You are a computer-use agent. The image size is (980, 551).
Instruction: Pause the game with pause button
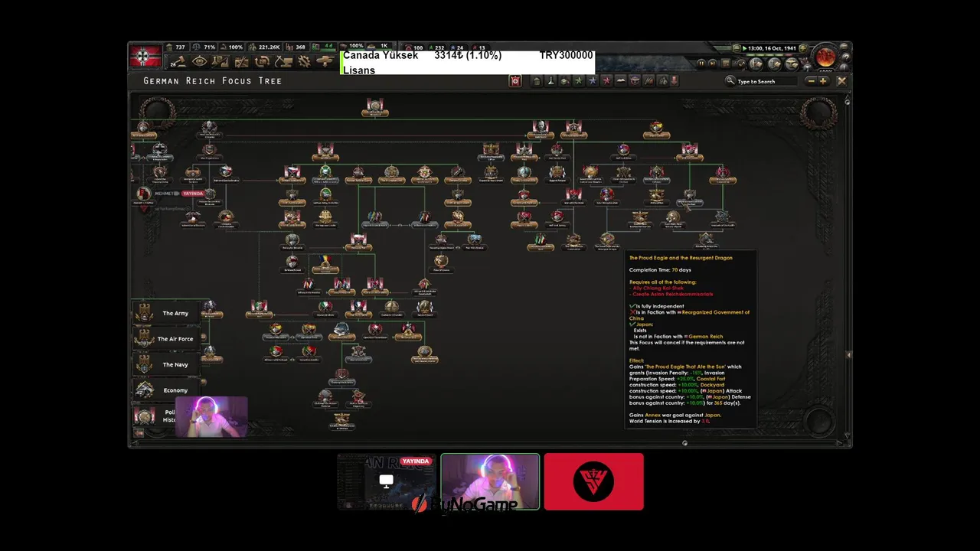pyautogui.click(x=701, y=64)
